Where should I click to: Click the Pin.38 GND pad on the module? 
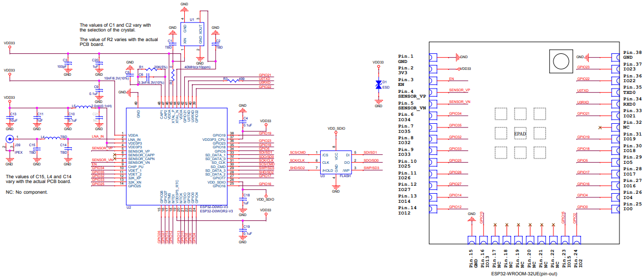(615, 57)
